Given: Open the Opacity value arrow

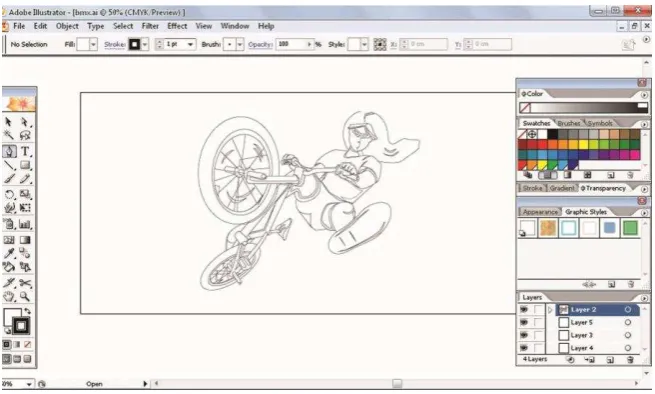Looking at the screenshot, I should point(310,44).
